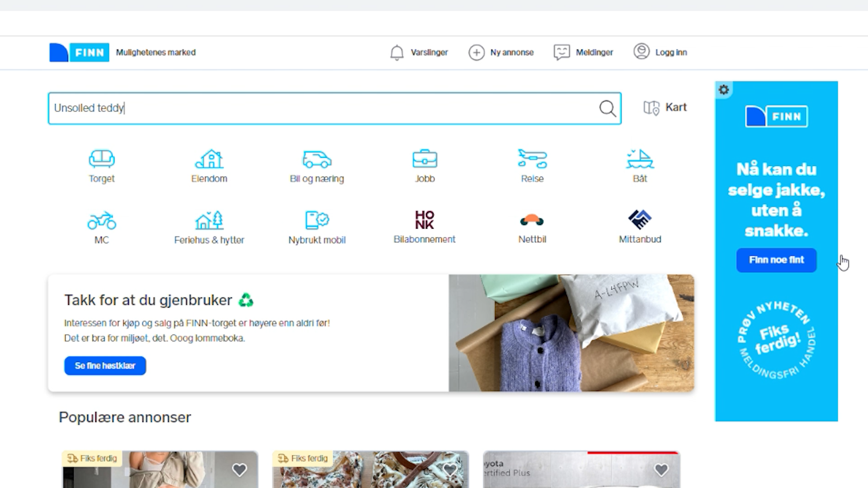Open the ad settings gear icon

coord(724,89)
